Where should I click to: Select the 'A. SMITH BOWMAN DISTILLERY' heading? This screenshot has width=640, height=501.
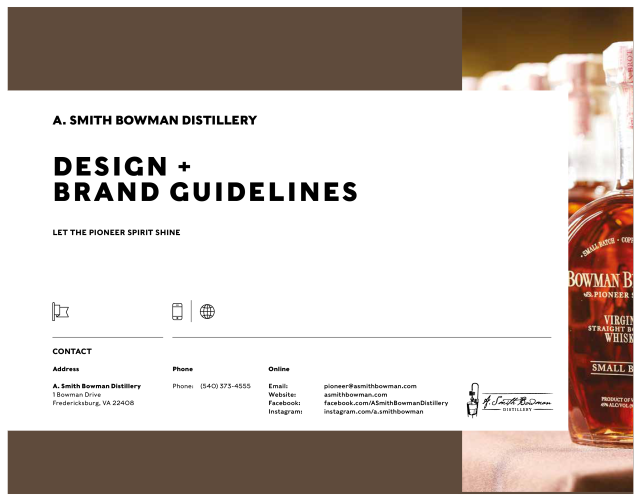click(x=155, y=120)
